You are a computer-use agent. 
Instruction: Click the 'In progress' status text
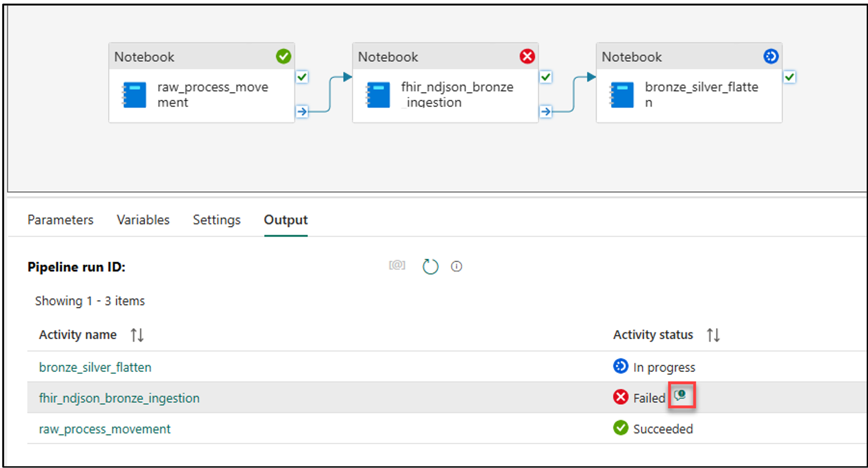664,368
